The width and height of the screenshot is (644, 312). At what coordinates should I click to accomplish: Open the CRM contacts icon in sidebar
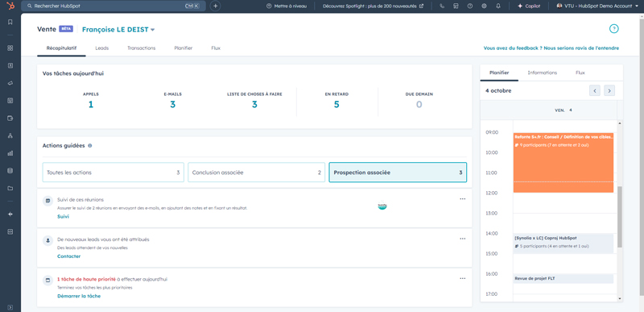point(10,65)
